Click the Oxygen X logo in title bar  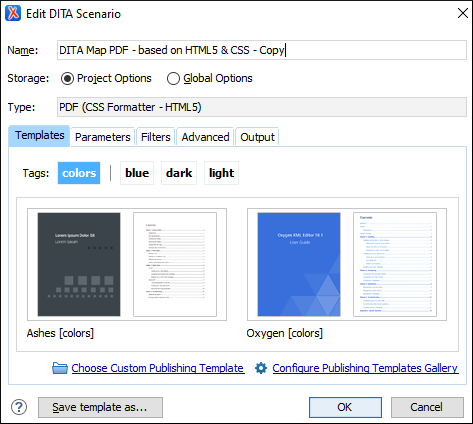[13, 14]
